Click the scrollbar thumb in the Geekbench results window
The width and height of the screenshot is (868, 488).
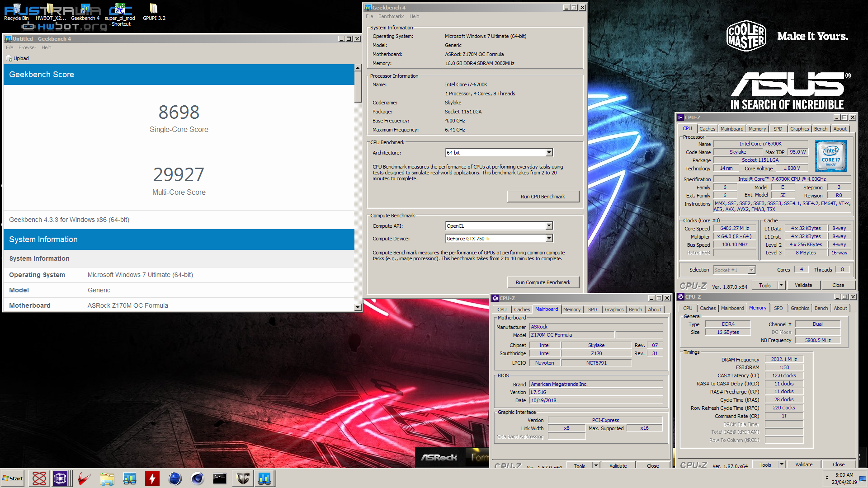[358, 87]
